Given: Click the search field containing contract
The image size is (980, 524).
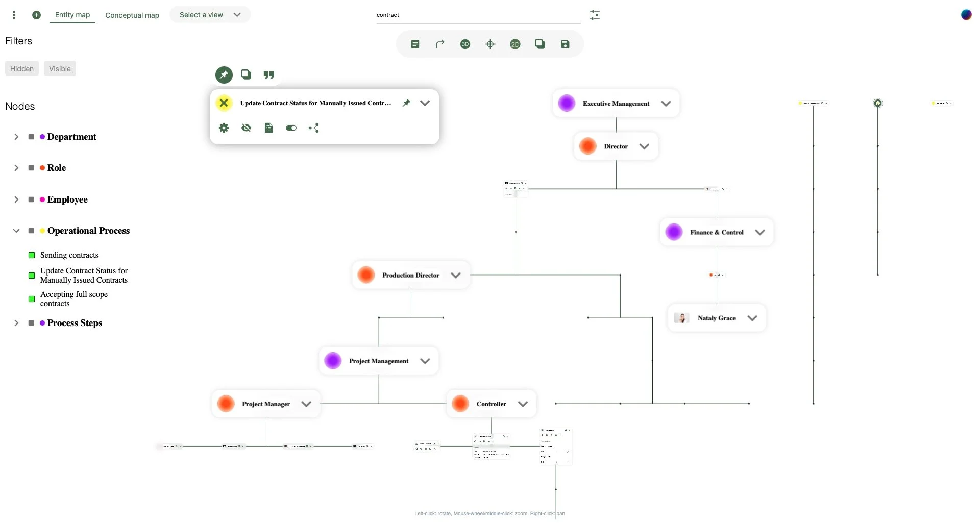Looking at the screenshot, I should (x=477, y=15).
